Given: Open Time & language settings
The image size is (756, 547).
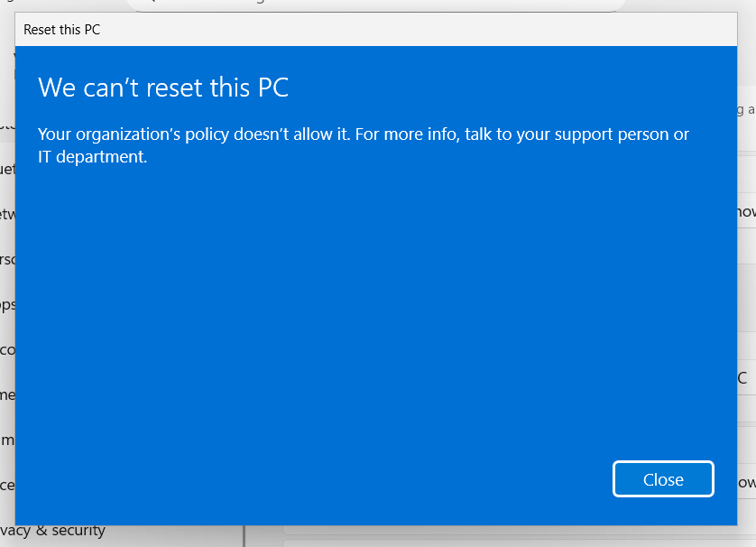Looking at the screenshot, I should pyautogui.click(x=7, y=394).
